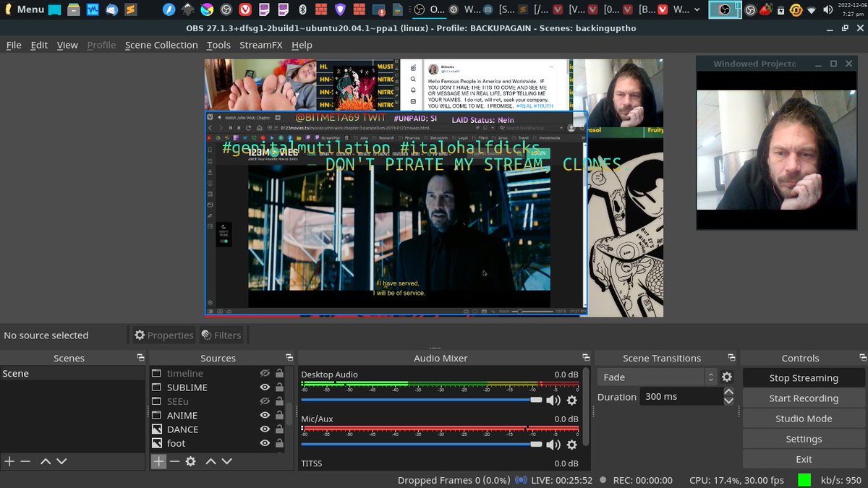
Task: Open Bluetooth tray icon in top panel
Action: [302, 9]
